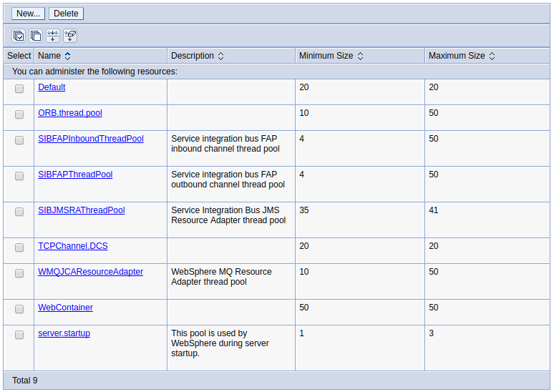554x392 pixels.
Task: Open the WMQJCAResourceAdapter link
Action: (x=90, y=272)
